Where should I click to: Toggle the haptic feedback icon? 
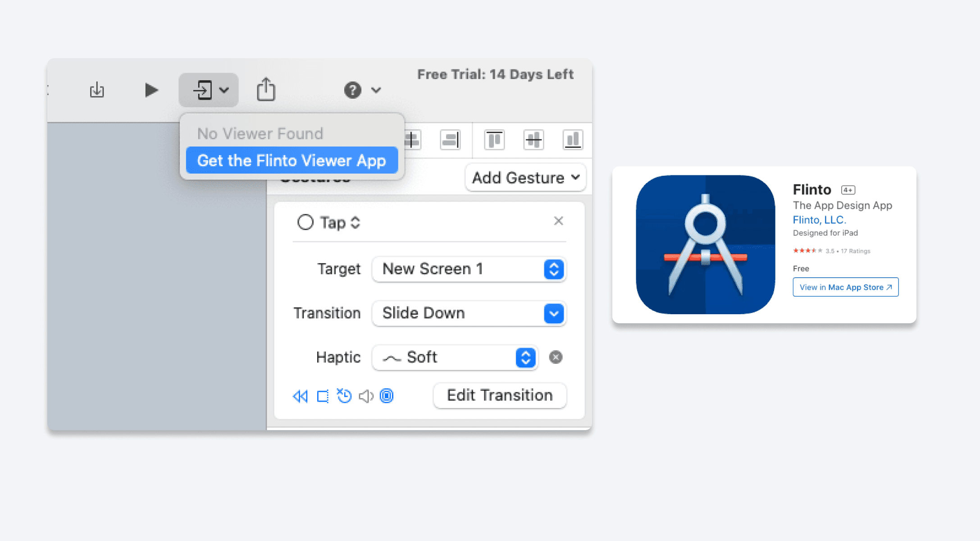click(x=387, y=396)
